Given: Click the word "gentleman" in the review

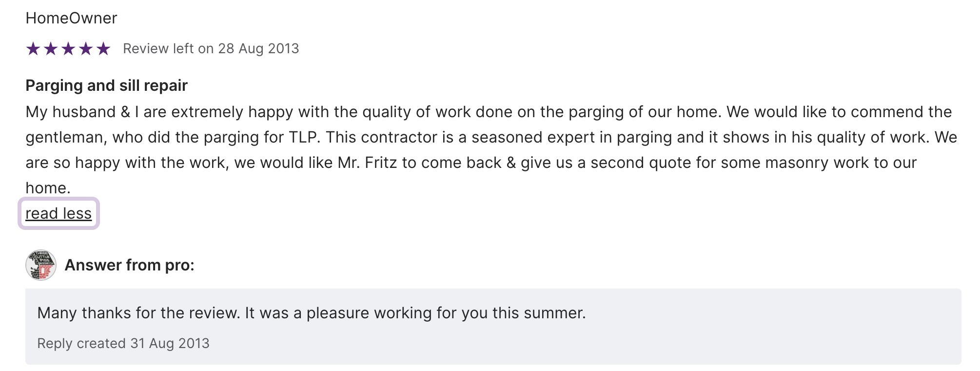Looking at the screenshot, I should 65,137.
